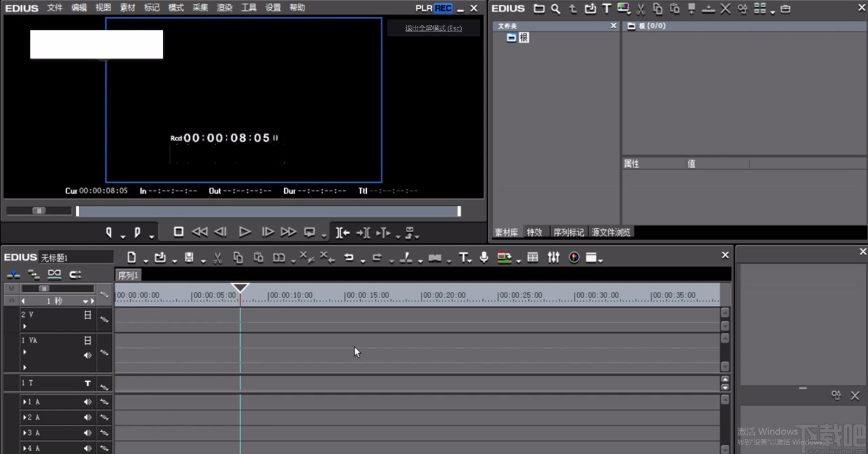This screenshot has height=454, width=868.
Task: Click the player shuttle slider handle
Action: click(39, 210)
